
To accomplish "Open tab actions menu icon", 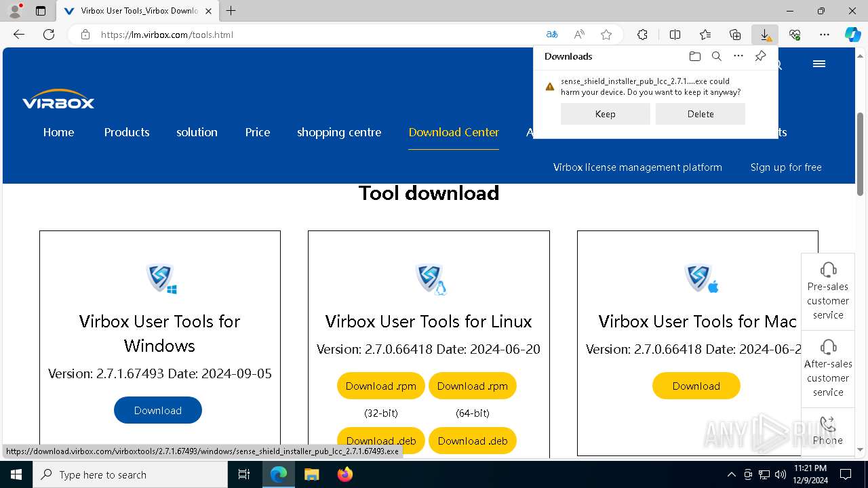I will pos(41,11).
